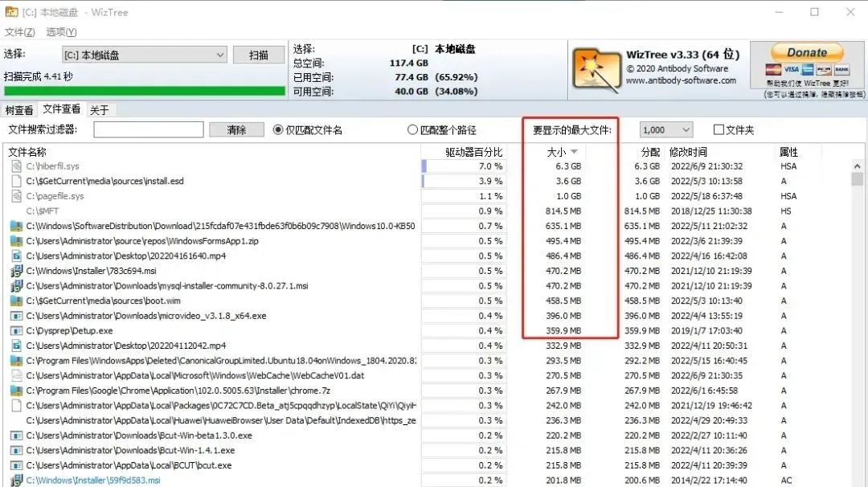
Task: Sort by 属性 column header
Action: 788,152
